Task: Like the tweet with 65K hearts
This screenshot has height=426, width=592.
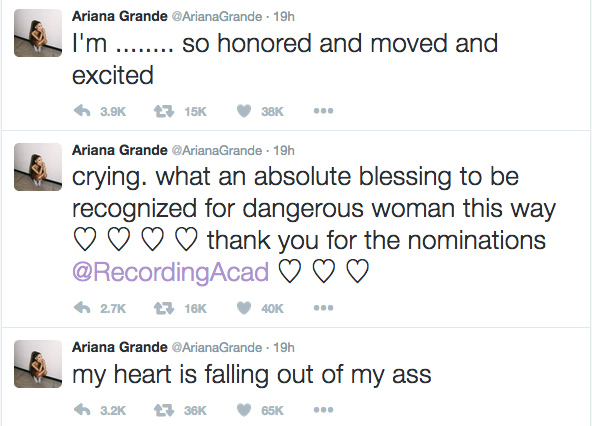Action: click(x=244, y=410)
